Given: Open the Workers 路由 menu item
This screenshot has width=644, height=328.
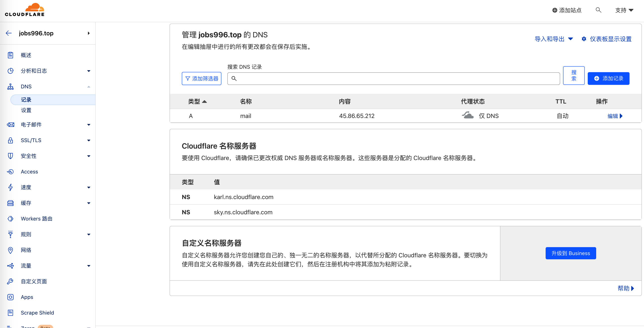Looking at the screenshot, I should pyautogui.click(x=37, y=219).
